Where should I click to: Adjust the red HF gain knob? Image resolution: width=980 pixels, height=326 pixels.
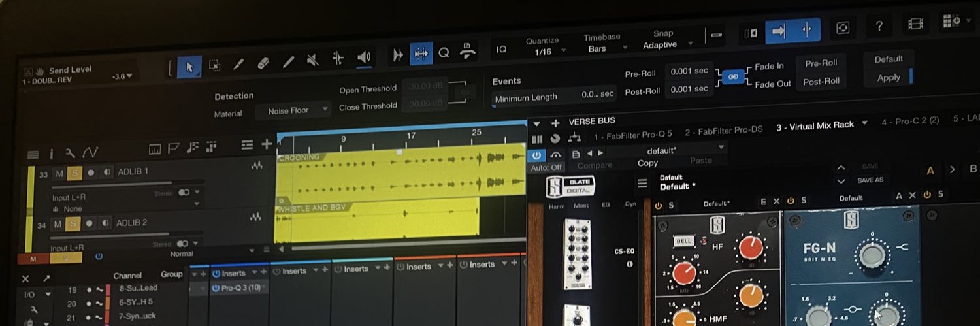tap(751, 248)
